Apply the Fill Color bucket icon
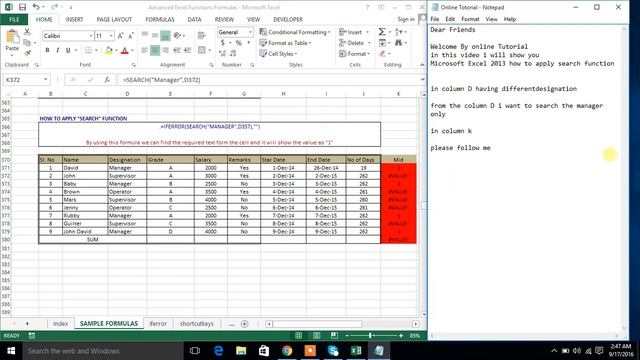The image size is (640, 360). [108, 50]
